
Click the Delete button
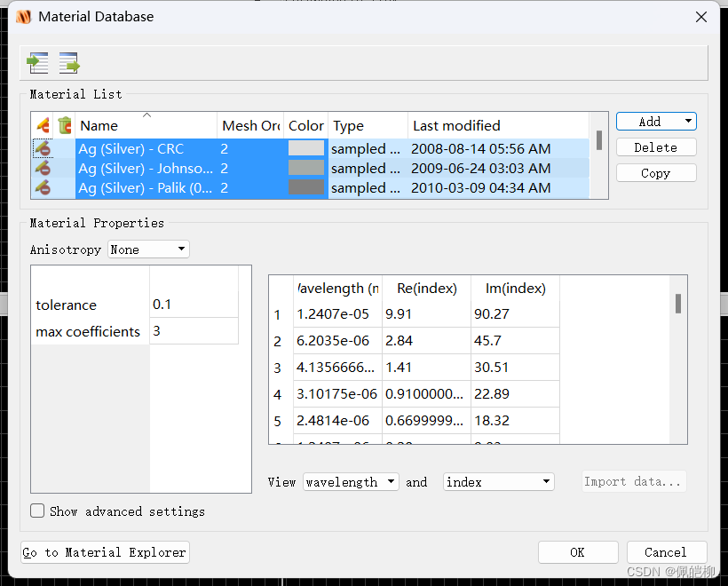[x=656, y=147]
